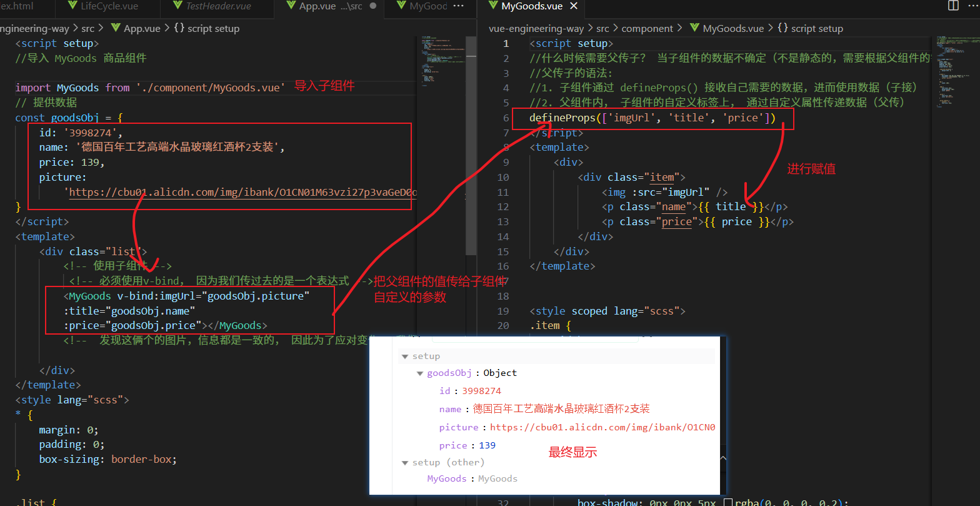Split the editor to the right
Image resolution: width=980 pixels, height=506 pixels.
point(953,6)
